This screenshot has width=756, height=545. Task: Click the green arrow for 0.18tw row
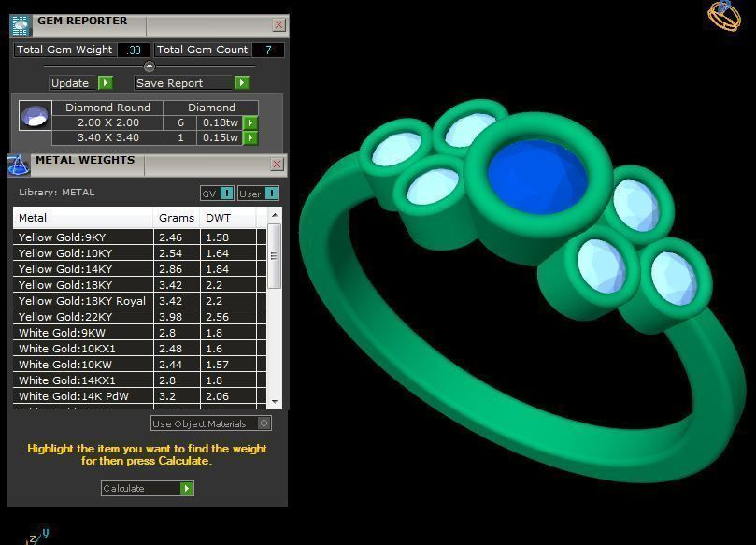tap(250, 123)
